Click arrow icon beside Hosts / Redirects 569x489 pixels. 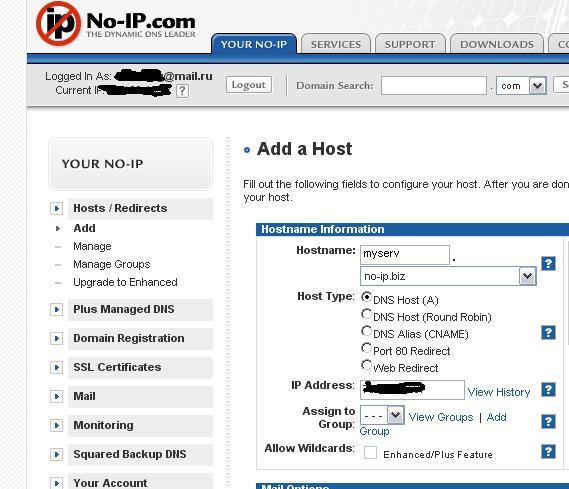pos(57,208)
